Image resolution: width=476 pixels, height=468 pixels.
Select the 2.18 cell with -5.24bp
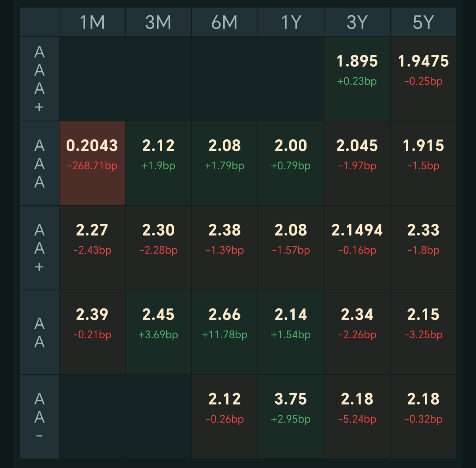coord(357,416)
